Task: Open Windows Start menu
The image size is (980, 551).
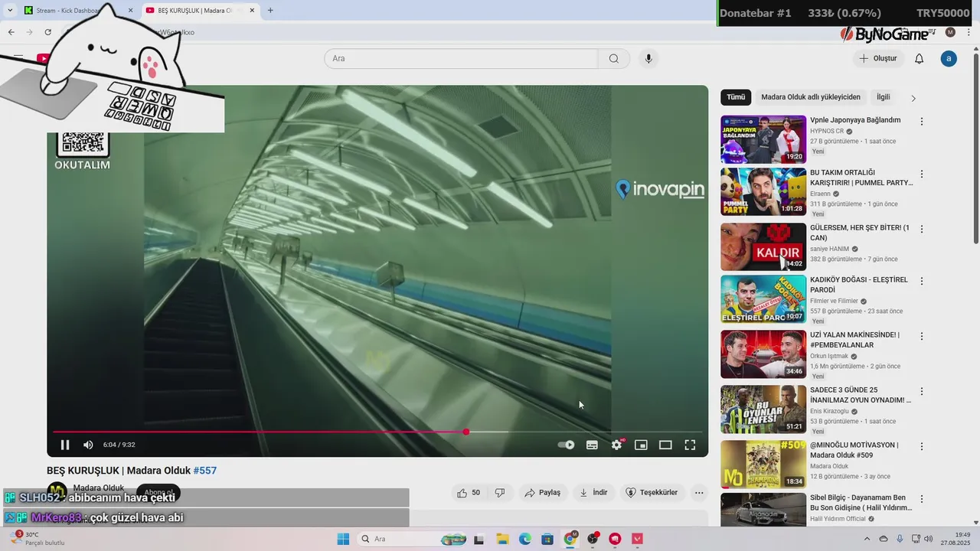Action: 343,539
